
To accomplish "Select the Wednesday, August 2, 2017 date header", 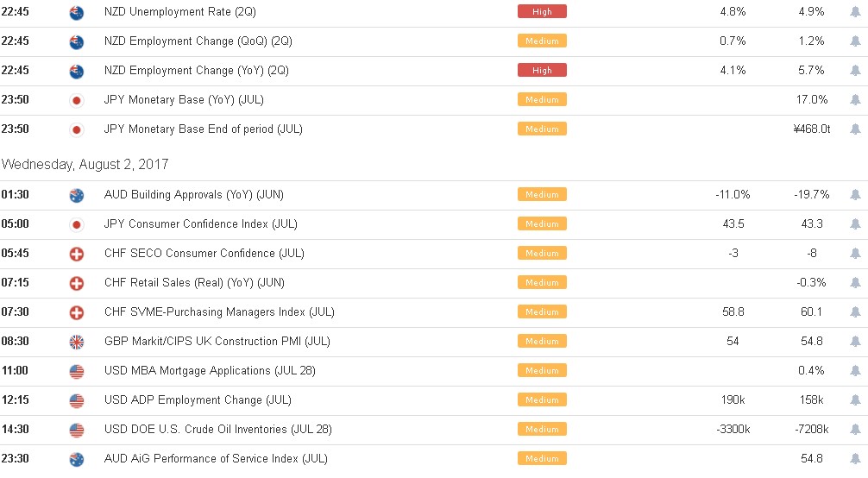I will click(85, 165).
